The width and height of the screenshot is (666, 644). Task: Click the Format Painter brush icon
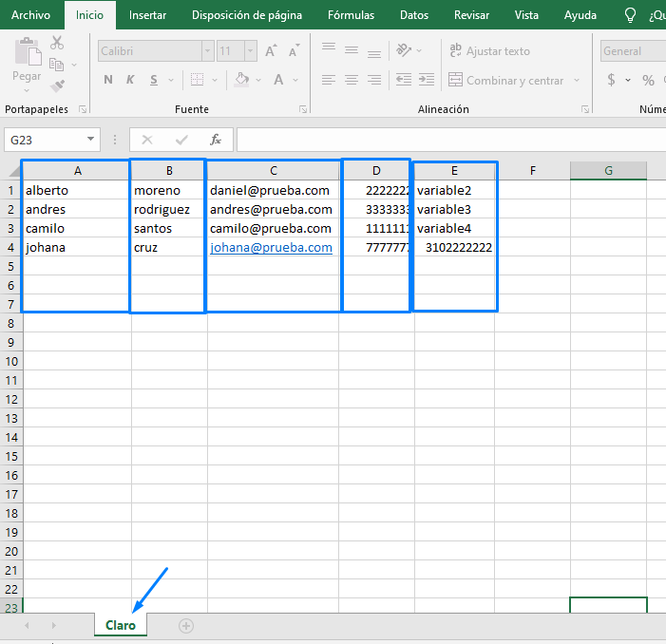pos(57,85)
